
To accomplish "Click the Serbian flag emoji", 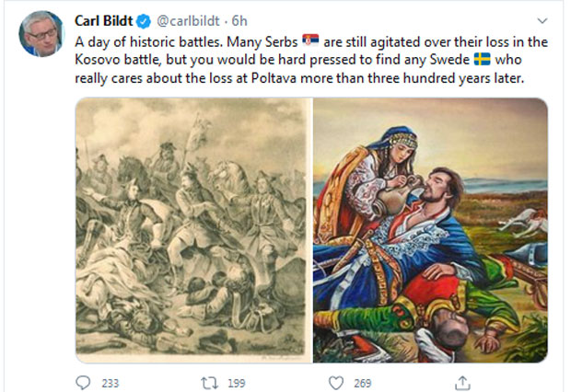I will [x=309, y=41].
